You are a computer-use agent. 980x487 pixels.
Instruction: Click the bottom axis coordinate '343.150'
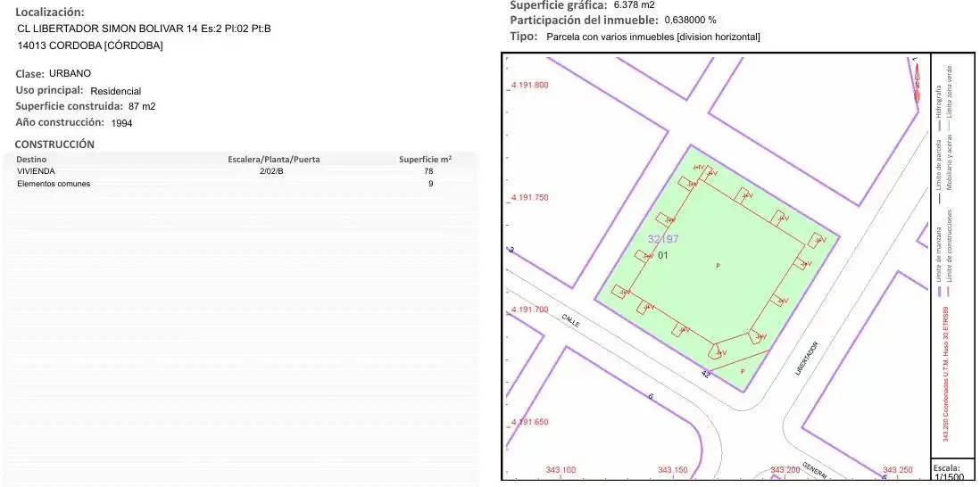(673, 470)
